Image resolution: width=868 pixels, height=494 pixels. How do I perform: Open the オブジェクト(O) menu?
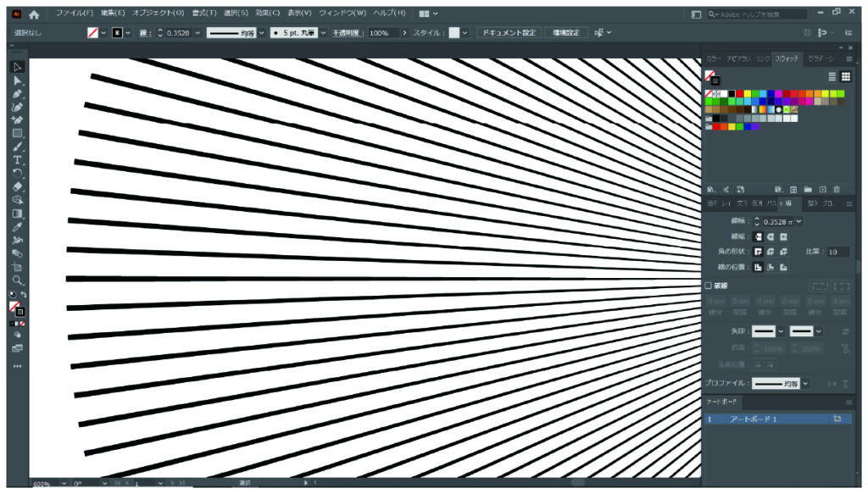[x=159, y=13]
